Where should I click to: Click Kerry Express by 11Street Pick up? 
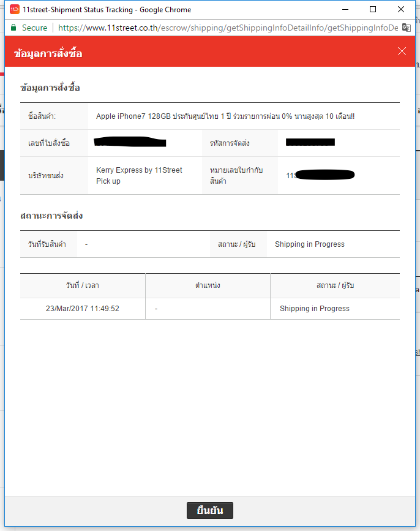[x=139, y=175]
